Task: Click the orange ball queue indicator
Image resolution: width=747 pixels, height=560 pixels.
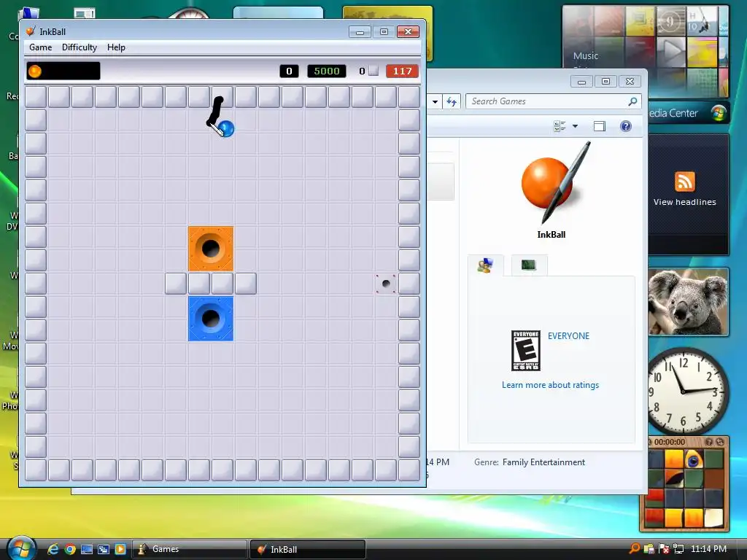Action: 35,71
